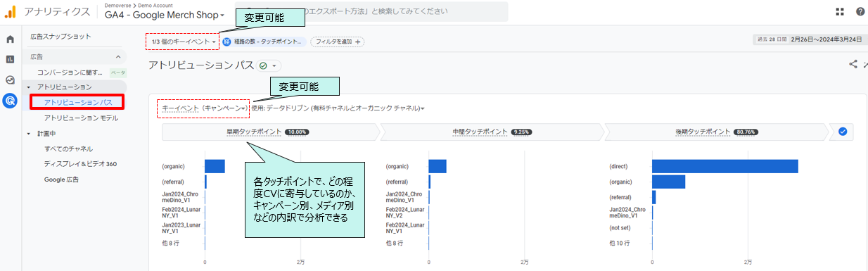Open the GA4 - Google Merch Shop property selector
Image resolution: width=868 pixels, height=271 pixels.
click(x=165, y=15)
